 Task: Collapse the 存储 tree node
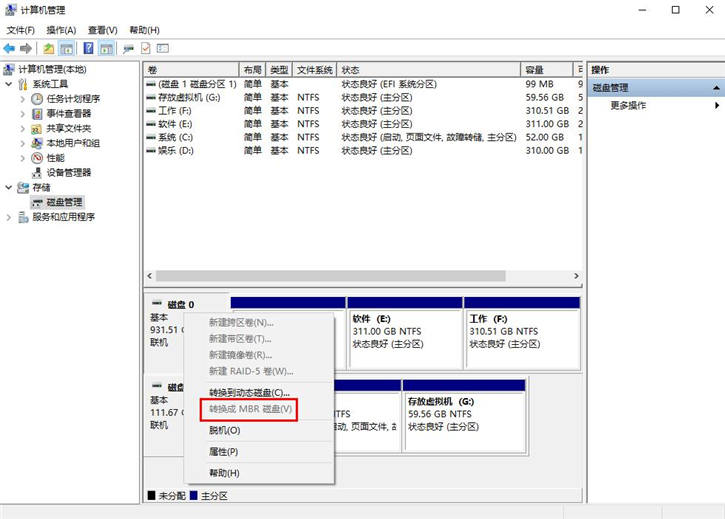[10, 187]
